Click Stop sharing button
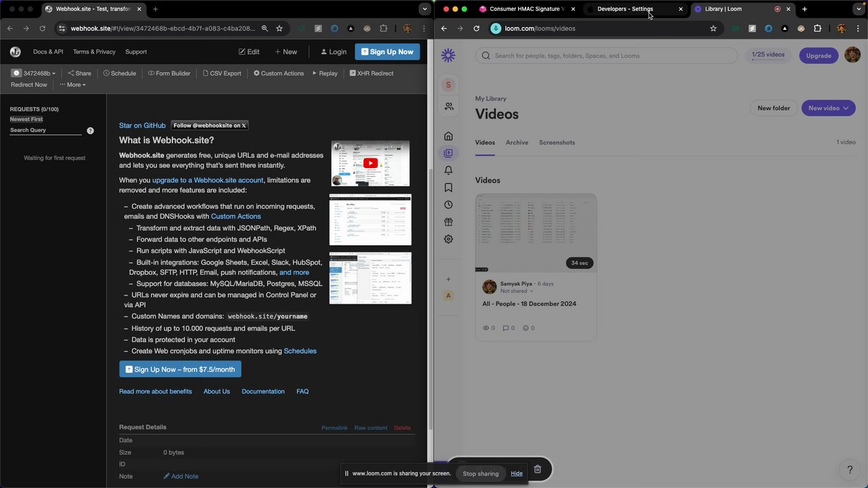 [481, 473]
